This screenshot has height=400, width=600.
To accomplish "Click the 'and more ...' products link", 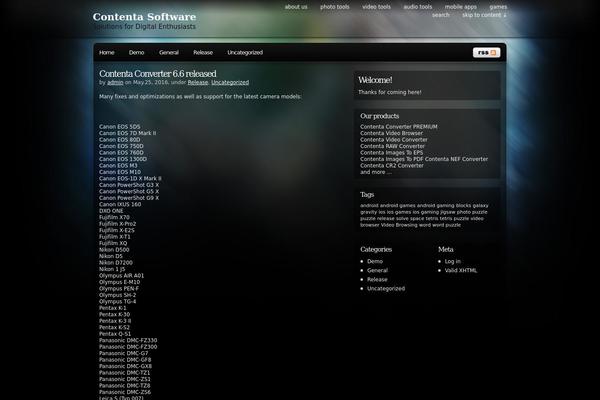I will 376,172.
